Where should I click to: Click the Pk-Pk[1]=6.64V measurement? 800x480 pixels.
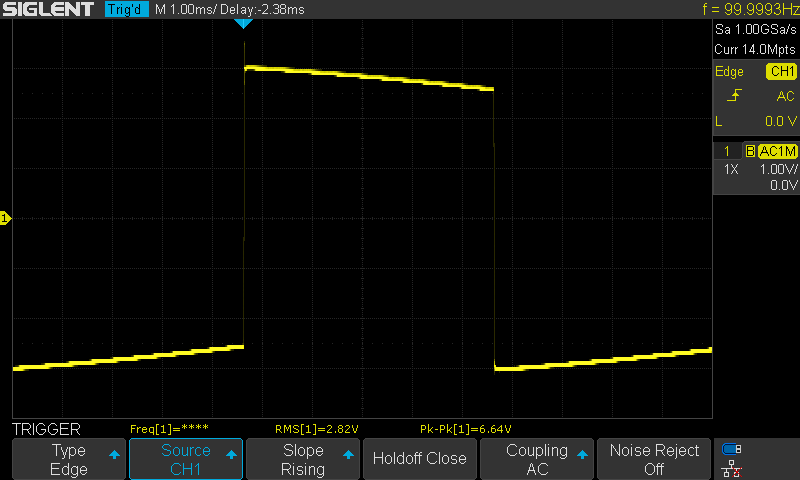(465, 429)
